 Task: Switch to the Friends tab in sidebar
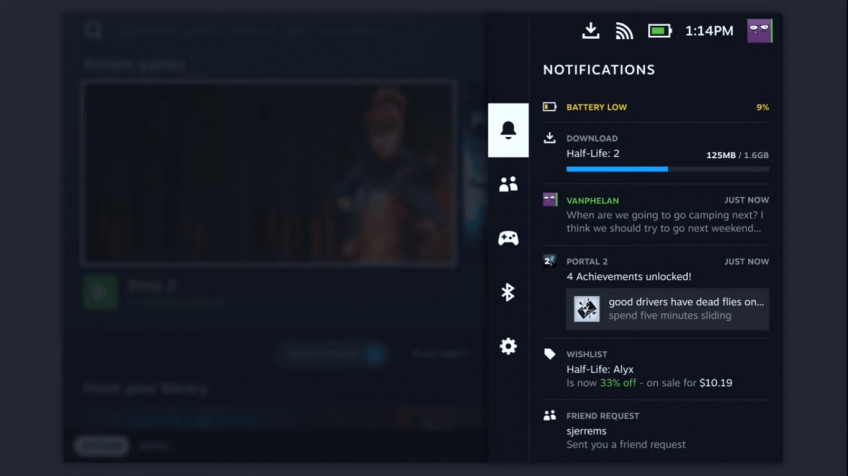[x=508, y=184]
